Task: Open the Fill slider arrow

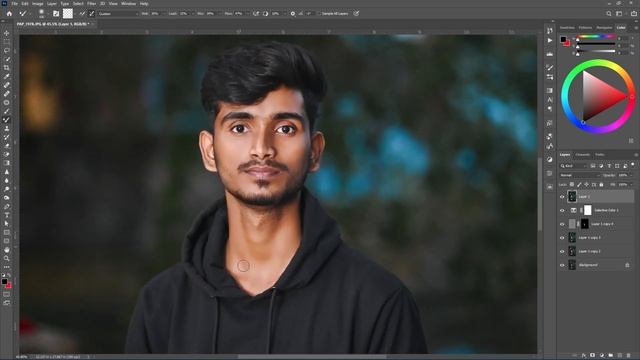Action: pos(631,185)
